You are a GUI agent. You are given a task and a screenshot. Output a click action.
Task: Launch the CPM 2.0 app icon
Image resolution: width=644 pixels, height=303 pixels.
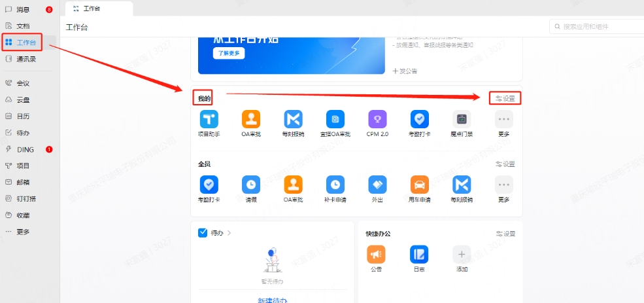[x=377, y=119]
